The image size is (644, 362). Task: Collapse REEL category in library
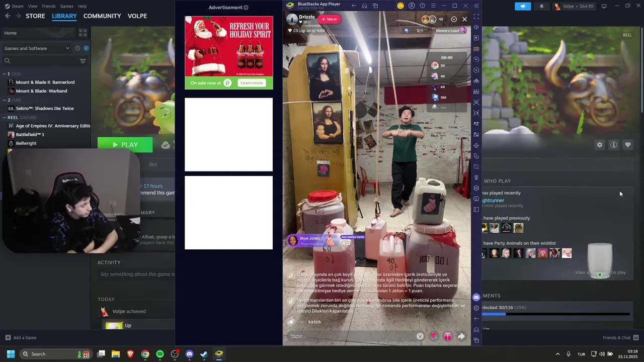(4, 118)
